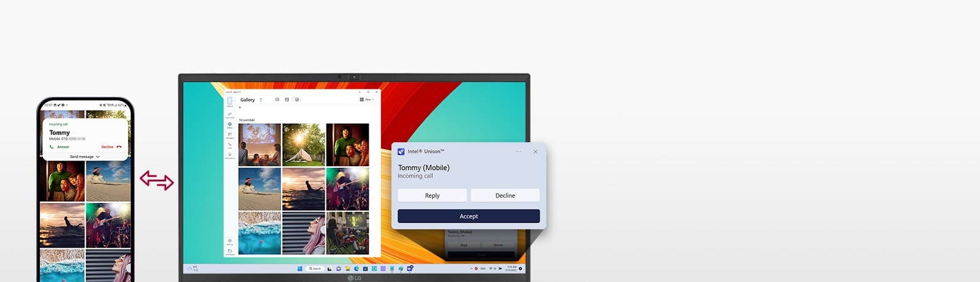The height and width of the screenshot is (282, 980).
Task: Accept the incoming call from Tommy
Action: (469, 216)
